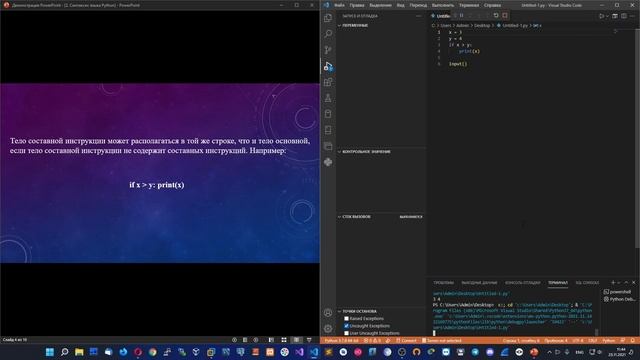This screenshot has height=360, width=640.
Task: Open the dropdown next to Run icon
Action: click(607, 16)
